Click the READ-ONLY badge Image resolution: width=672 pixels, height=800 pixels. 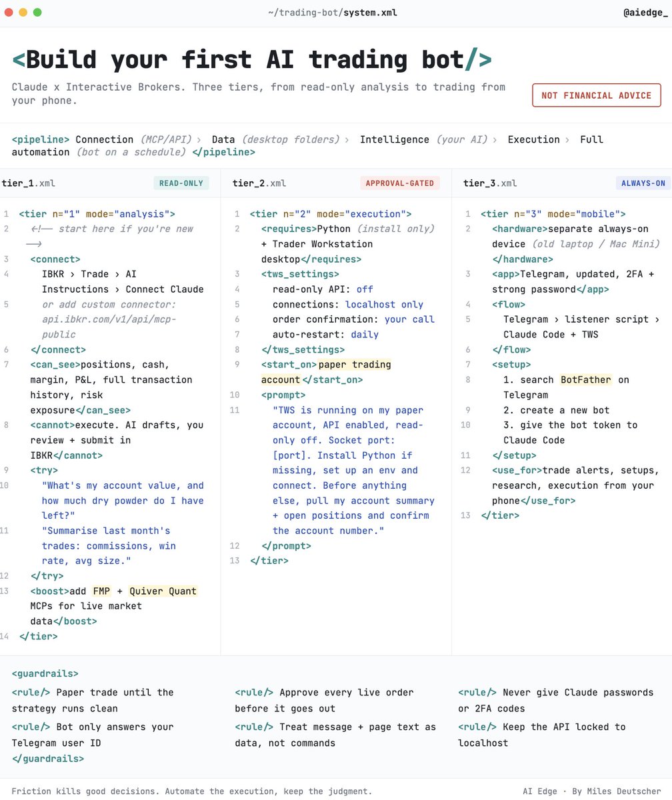click(x=181, y=183)
